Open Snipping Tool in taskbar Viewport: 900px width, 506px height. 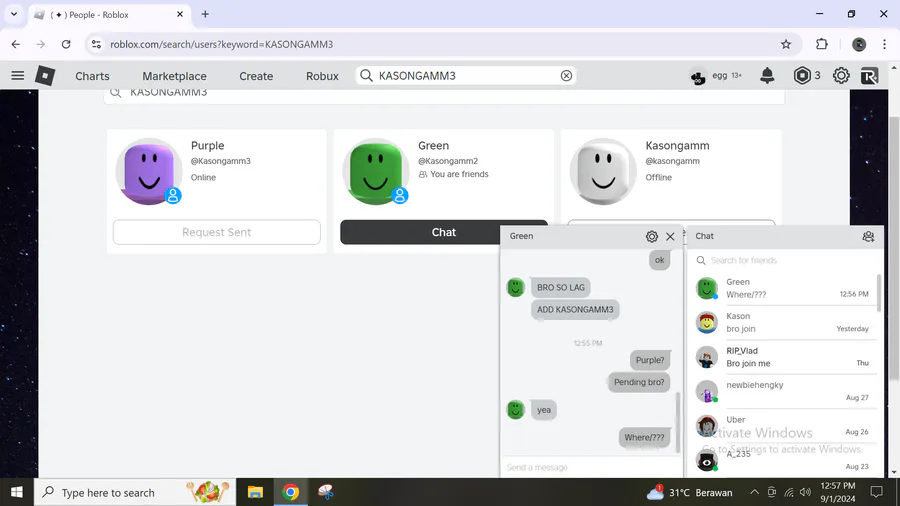325,492
